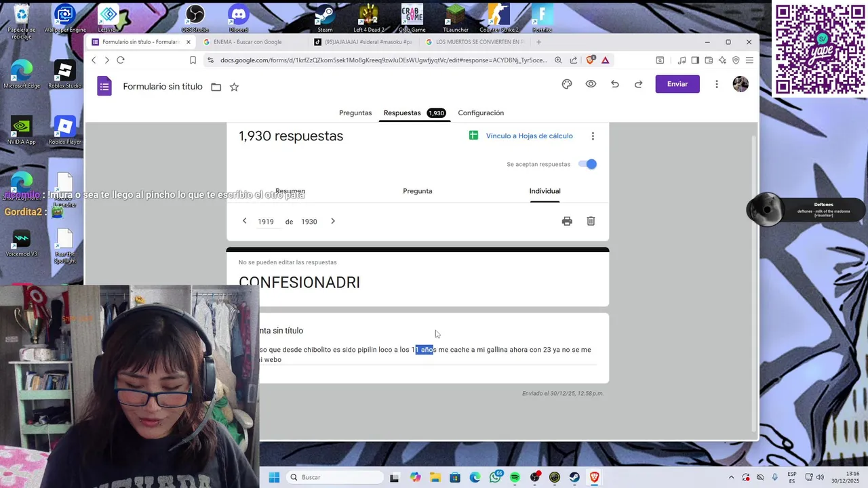Open Brave Shields lion icon

click(x=590, y=60)
